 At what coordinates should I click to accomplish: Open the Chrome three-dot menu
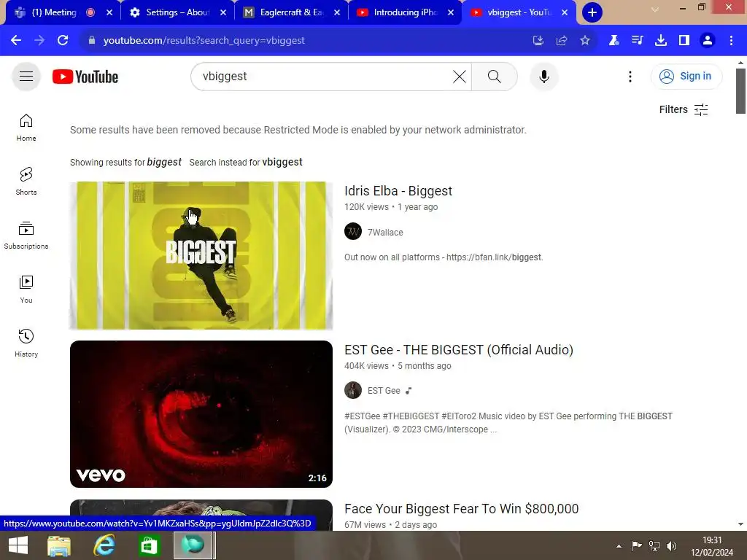click(731, 40)
